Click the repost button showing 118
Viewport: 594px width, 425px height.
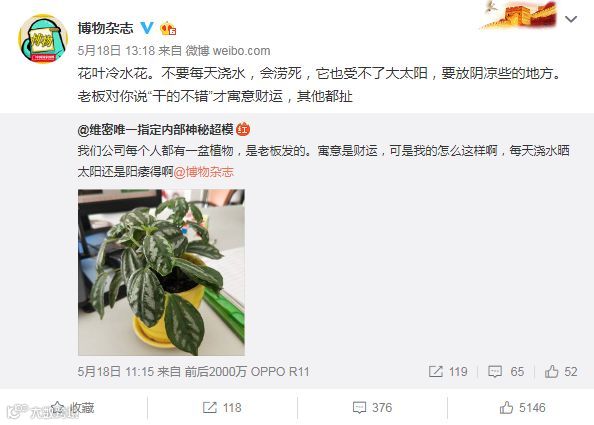222,408
